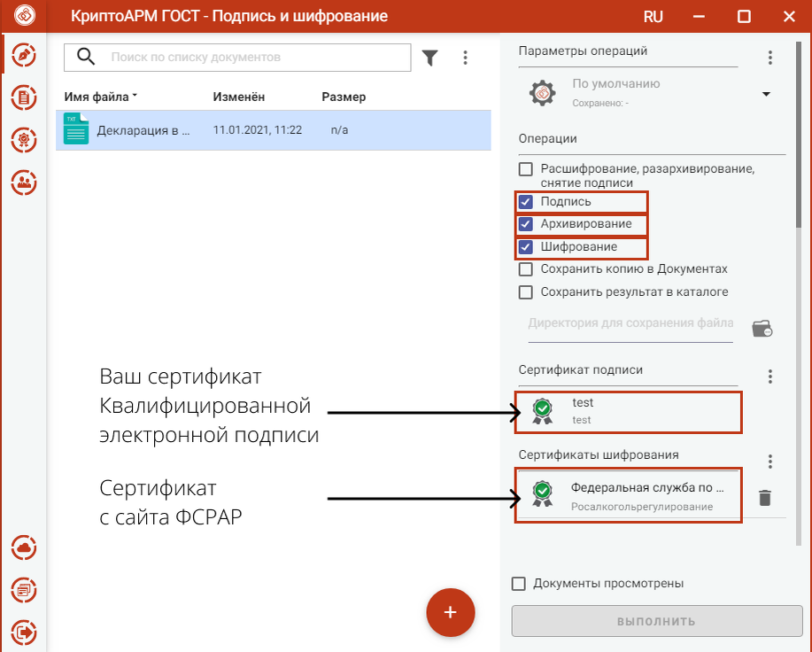Open the Contacts sidebar section
The height and width of the screenshot is (652, 812).
(x=24, y=182)
